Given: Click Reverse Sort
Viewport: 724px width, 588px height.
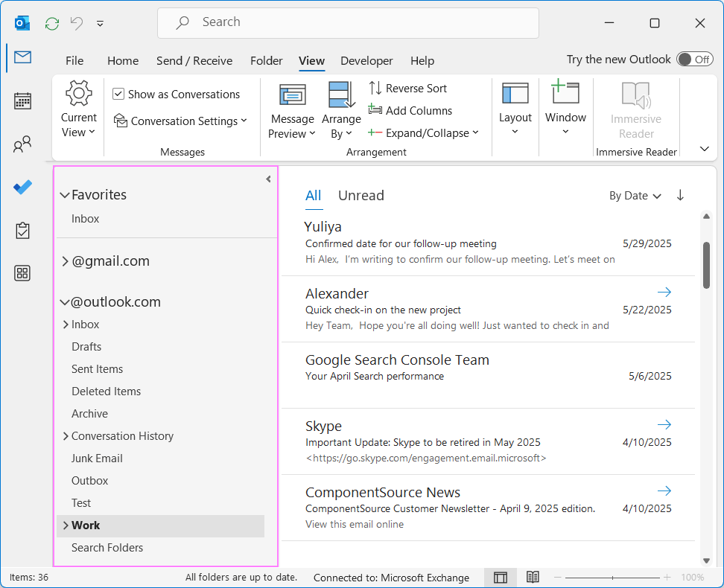Looking at the screenshot, I should click(407, 88).
